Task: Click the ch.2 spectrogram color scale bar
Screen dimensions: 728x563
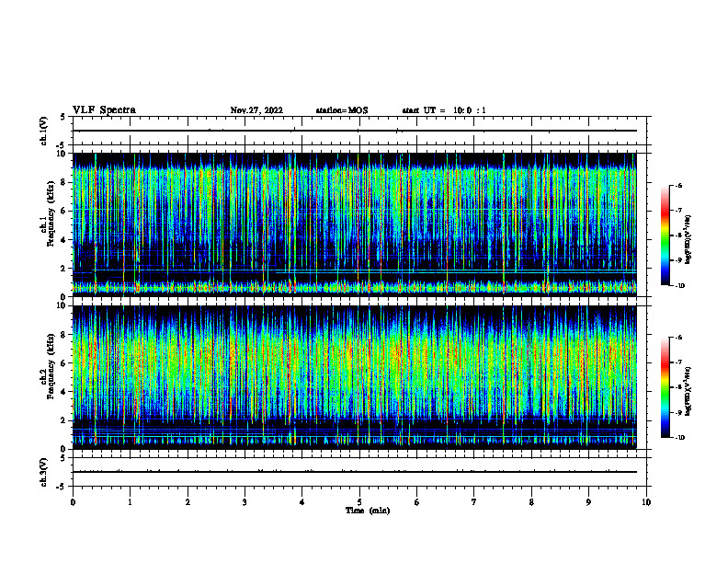Action: click(x=665, y=387)
